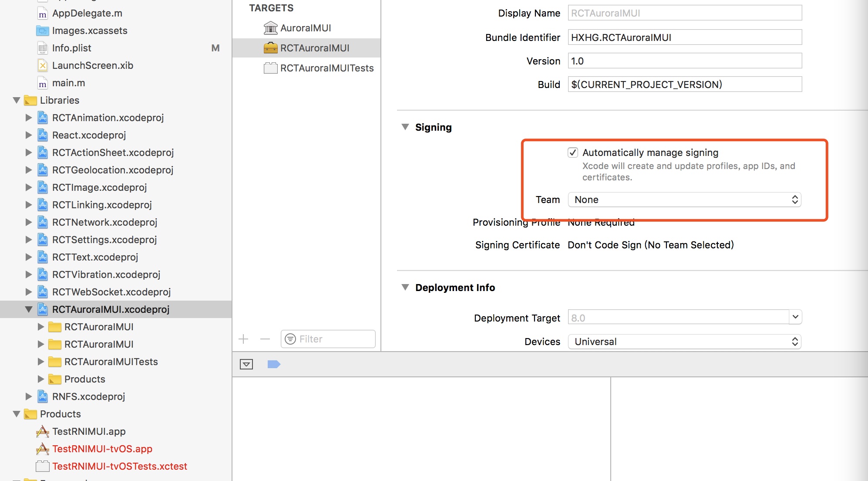Click the breakpoint flag icon in the debug bar
Image resolution: width=868 pixels, height=481 pixels.
(273, 364)
